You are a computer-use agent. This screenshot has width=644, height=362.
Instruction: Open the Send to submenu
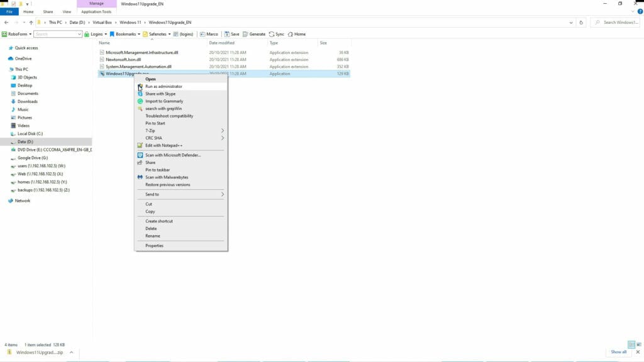click(154, 194)
